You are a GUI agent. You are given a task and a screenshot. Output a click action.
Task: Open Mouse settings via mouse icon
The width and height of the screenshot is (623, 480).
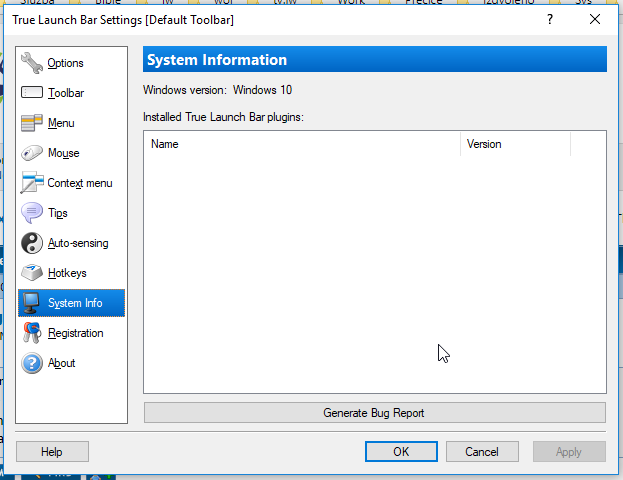32,153
